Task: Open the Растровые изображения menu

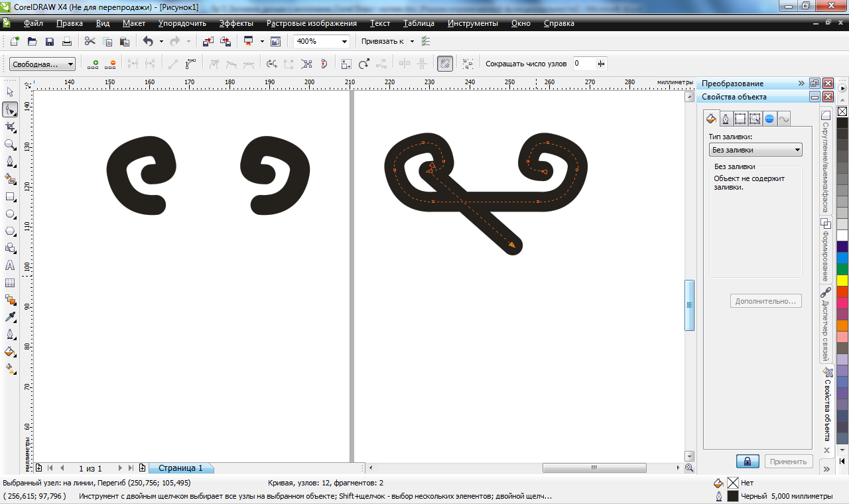Action: click(312, 23)
